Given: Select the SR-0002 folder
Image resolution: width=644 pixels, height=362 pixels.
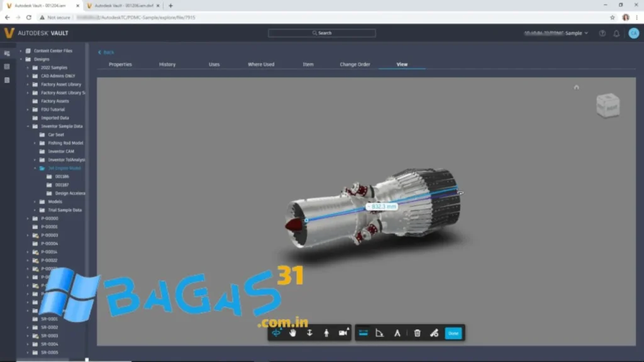Looking at the screenshot, I should point(49,327).
